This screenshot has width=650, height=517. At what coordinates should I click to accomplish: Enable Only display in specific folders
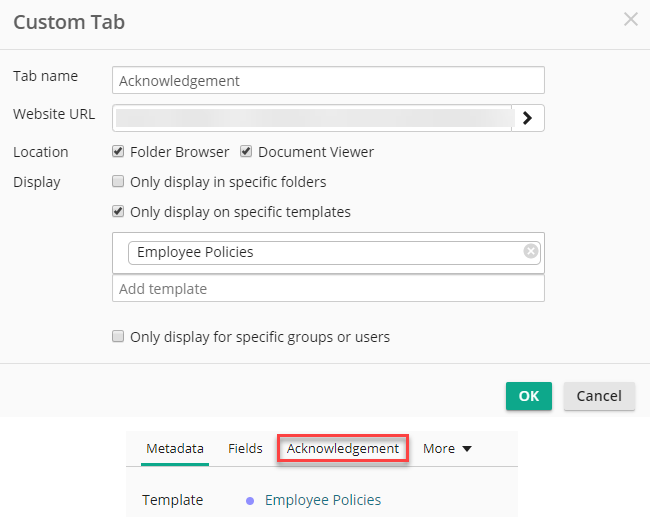pos(118,181)
